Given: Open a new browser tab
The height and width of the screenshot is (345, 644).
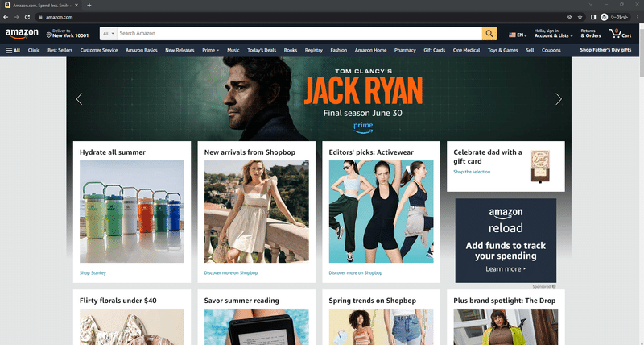Looking at the screenshot, I should click(x=89, y=6).
